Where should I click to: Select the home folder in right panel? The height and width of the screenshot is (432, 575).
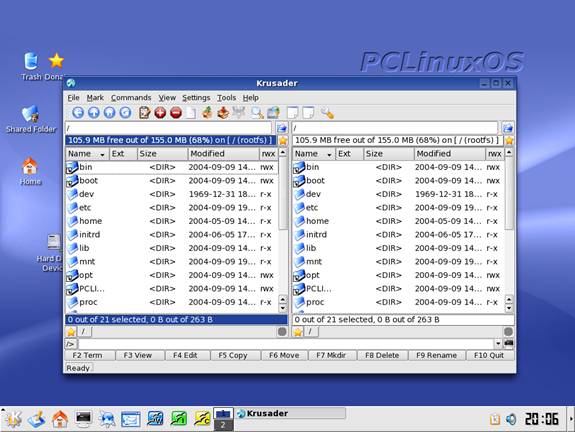pyautogui.click(x=398, y=221)
